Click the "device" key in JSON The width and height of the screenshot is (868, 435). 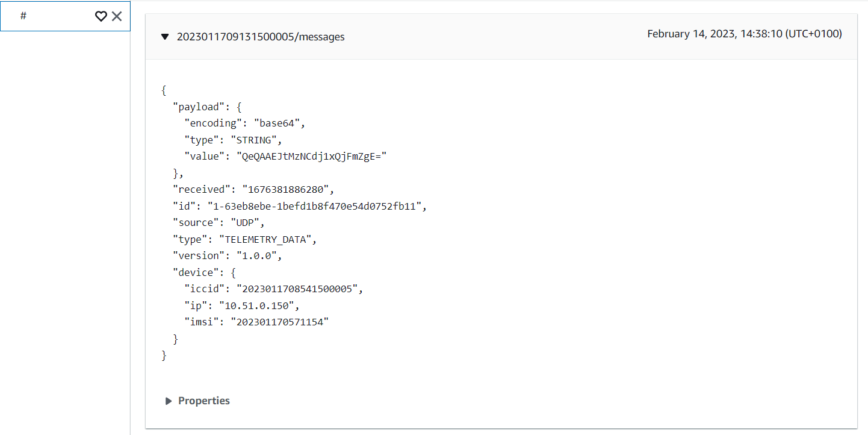pyautogui.click(x=196, y=273)
